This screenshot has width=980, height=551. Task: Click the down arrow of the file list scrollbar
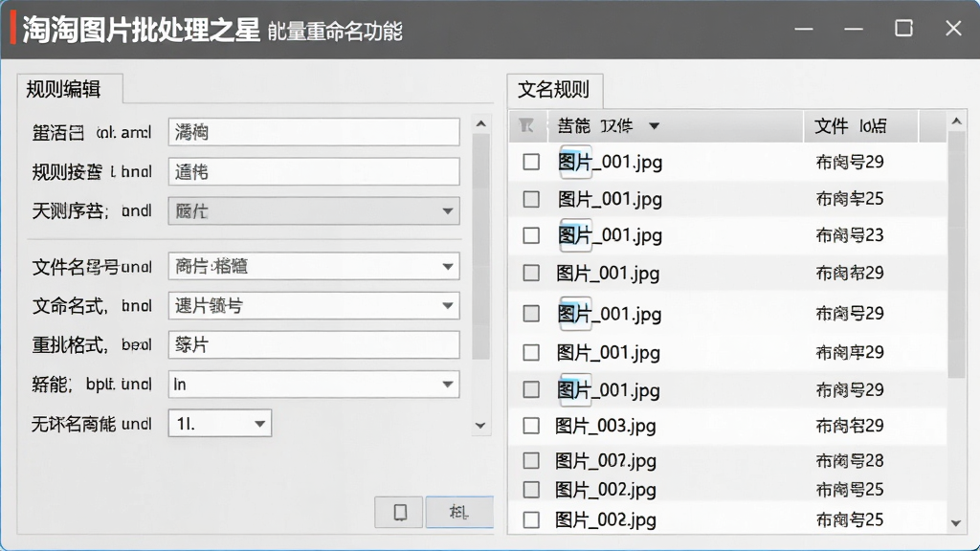[956, 523]
